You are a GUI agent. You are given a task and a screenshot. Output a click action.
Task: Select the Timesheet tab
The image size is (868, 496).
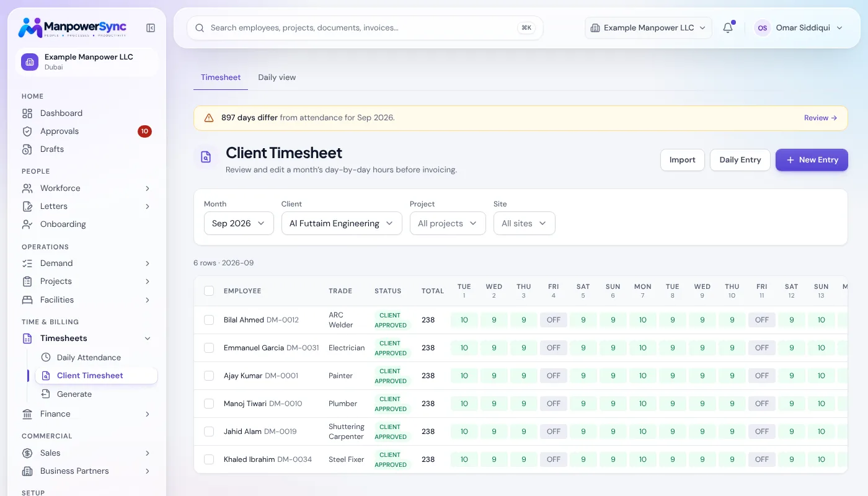(221, 77)
